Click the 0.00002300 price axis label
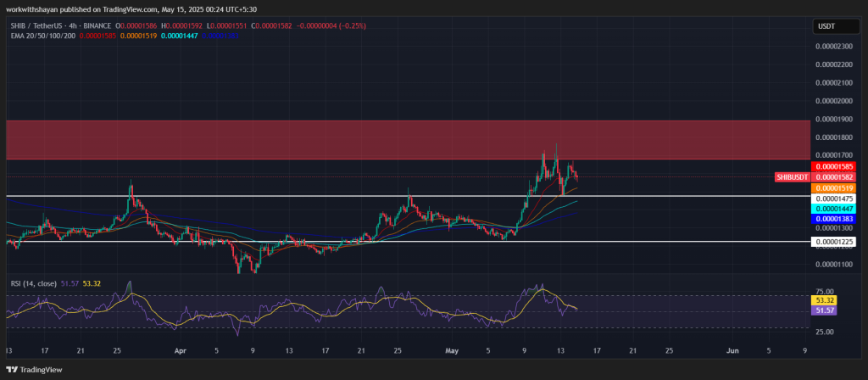Viewport: 868px width, 380px height. click(834, 46)
